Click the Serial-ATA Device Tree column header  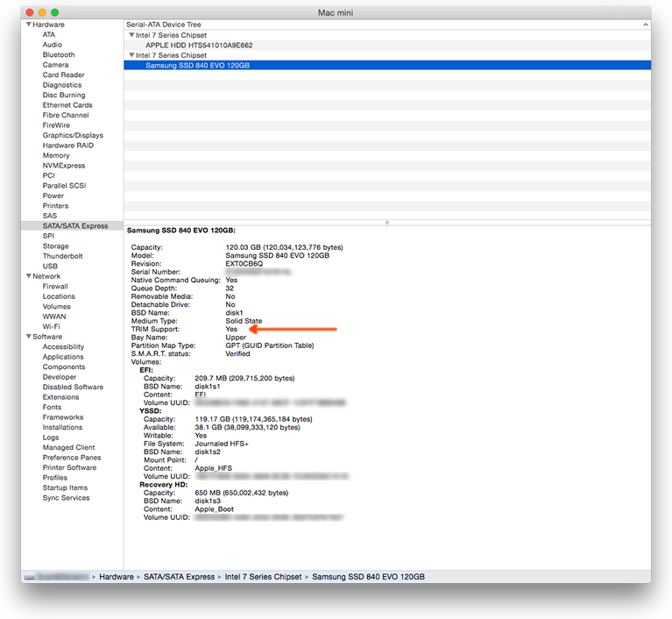point(387,25)
